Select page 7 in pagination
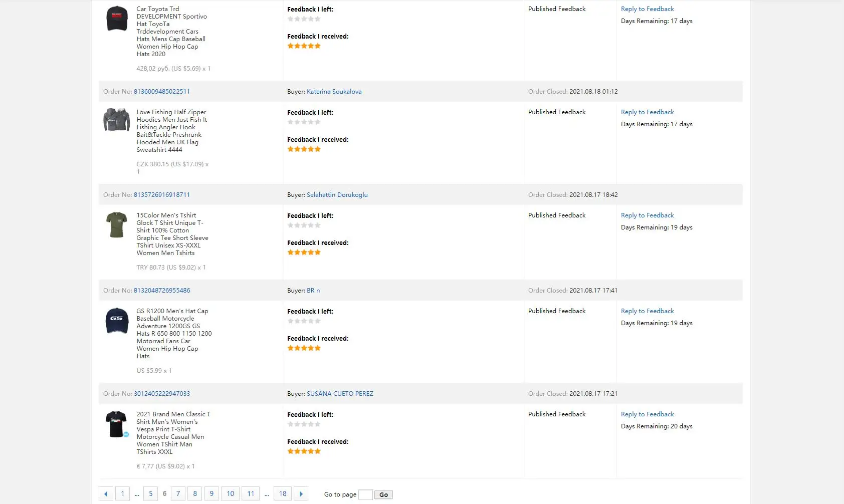The height and width of the screenshot is (504, 844). click(178, 494)
